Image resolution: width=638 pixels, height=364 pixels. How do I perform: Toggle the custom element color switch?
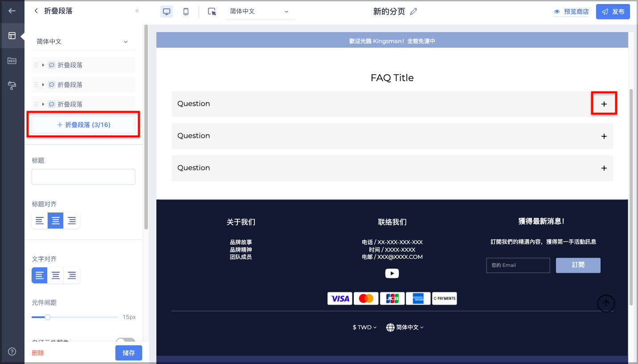click(125, 341)
